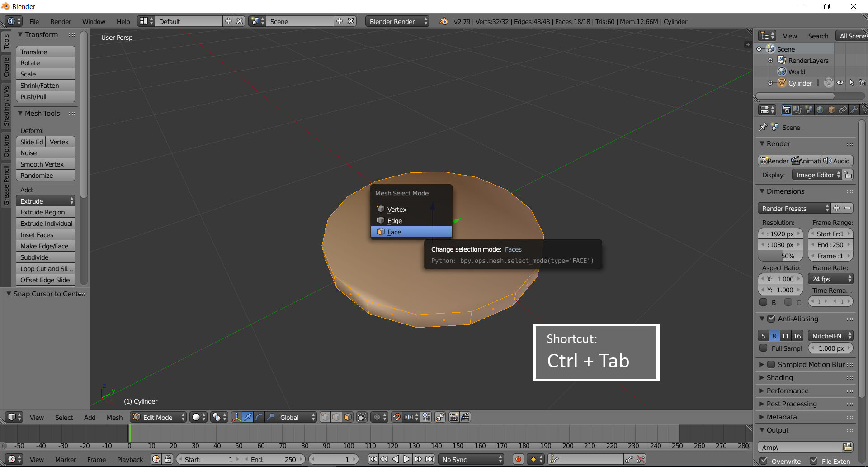Click the 3D manipulator toggle icon
The image size is (868, 467).
(x=236, y=417)
